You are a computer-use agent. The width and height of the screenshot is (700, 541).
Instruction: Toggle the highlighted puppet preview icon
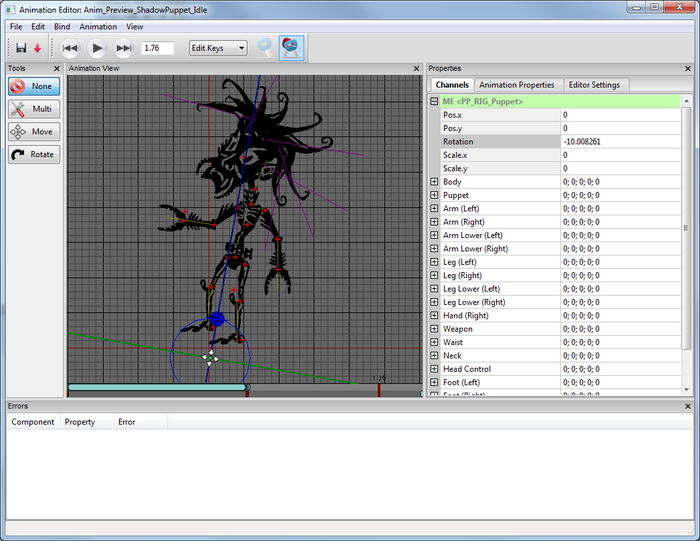pyautogui.click(x=291, y=48)
